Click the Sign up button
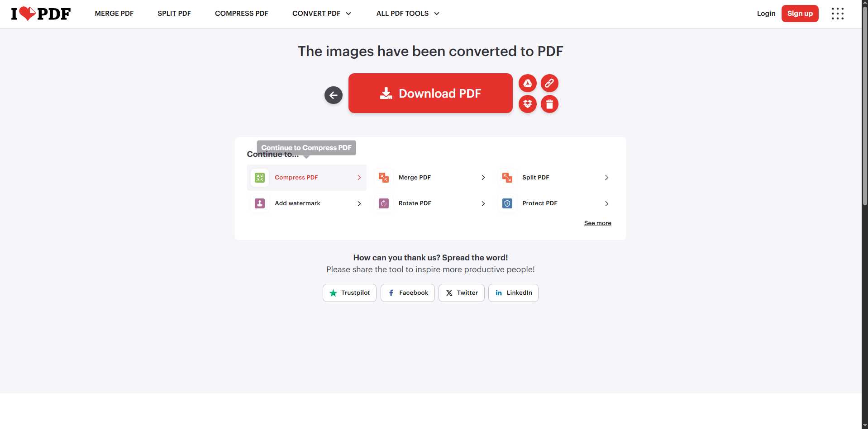The height and width of the screenshot is (429, 868). [800, 14]
